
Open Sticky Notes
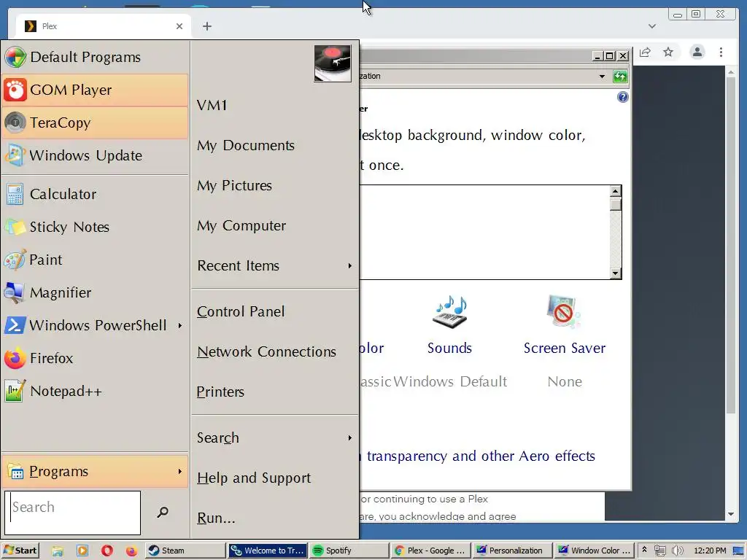coord(96,227)
